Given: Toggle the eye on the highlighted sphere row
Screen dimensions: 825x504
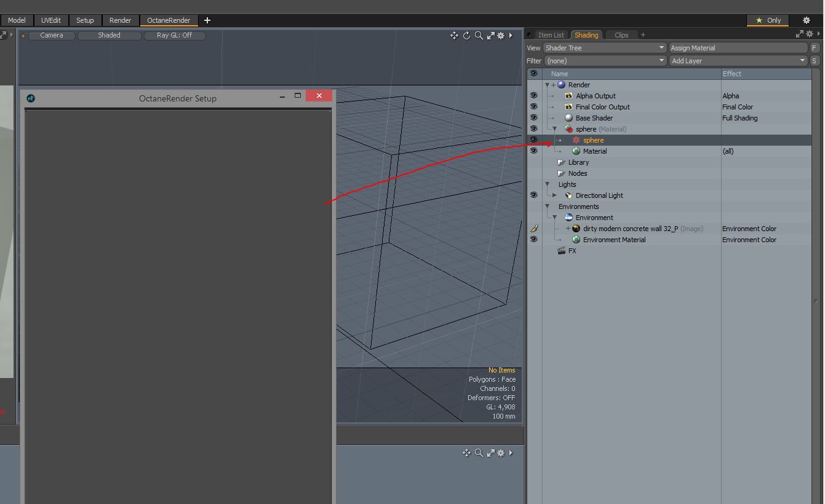Looking at the screenshot, I should pyautogui.click(x=534, y=140).
